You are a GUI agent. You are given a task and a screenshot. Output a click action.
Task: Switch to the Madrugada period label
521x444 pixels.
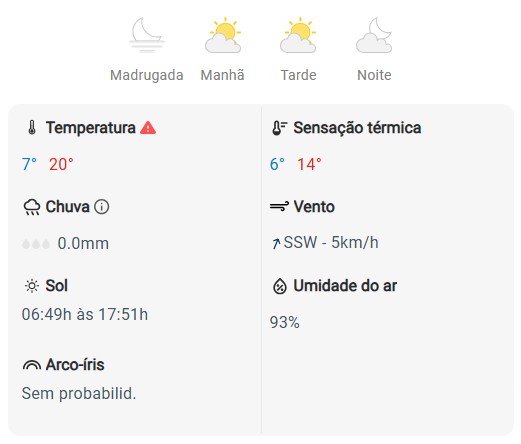tap(147, 75)
